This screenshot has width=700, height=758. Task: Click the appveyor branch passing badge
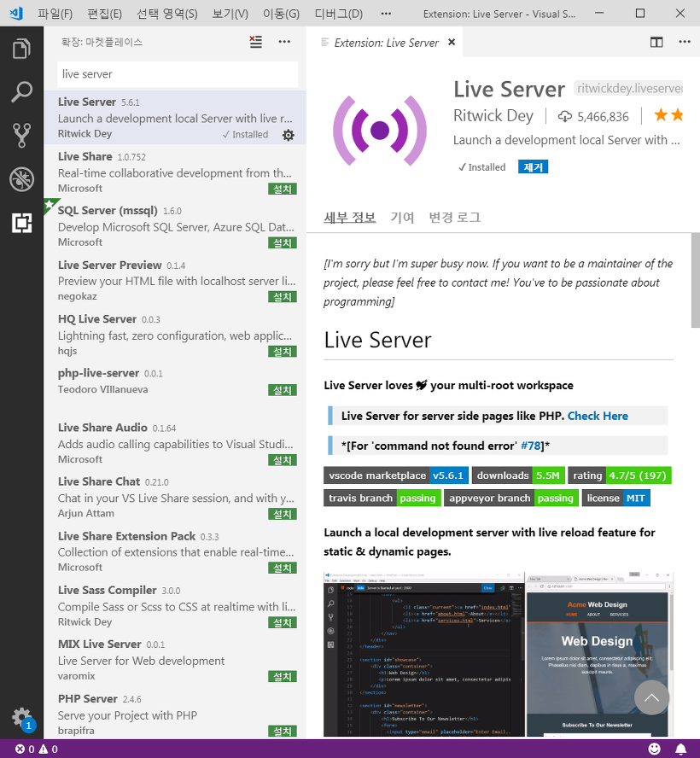pyautogui.click(x=511, y=498)
